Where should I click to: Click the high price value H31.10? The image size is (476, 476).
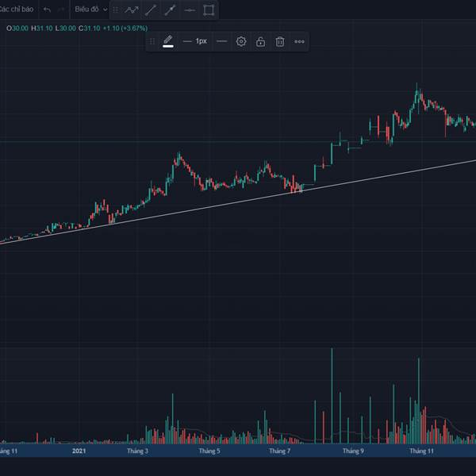tap(42, 29)
